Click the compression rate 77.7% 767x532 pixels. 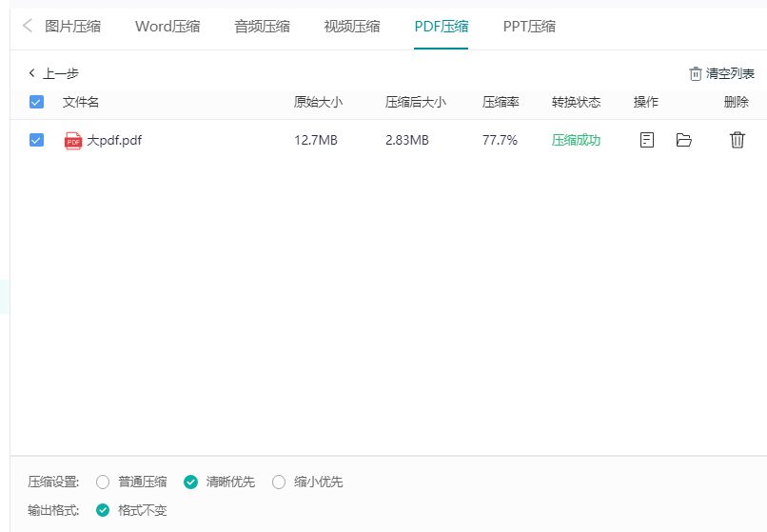[500, 141]
